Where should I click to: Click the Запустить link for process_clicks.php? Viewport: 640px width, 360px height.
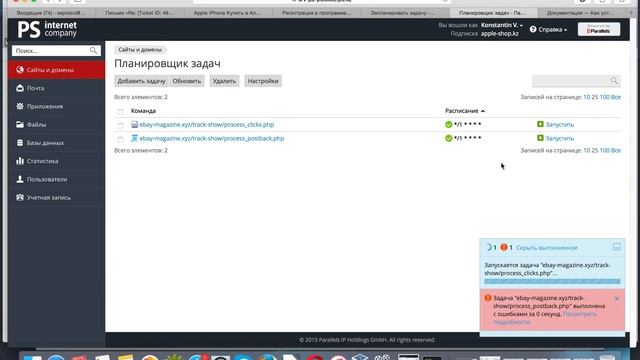click(x=560, y=124)
